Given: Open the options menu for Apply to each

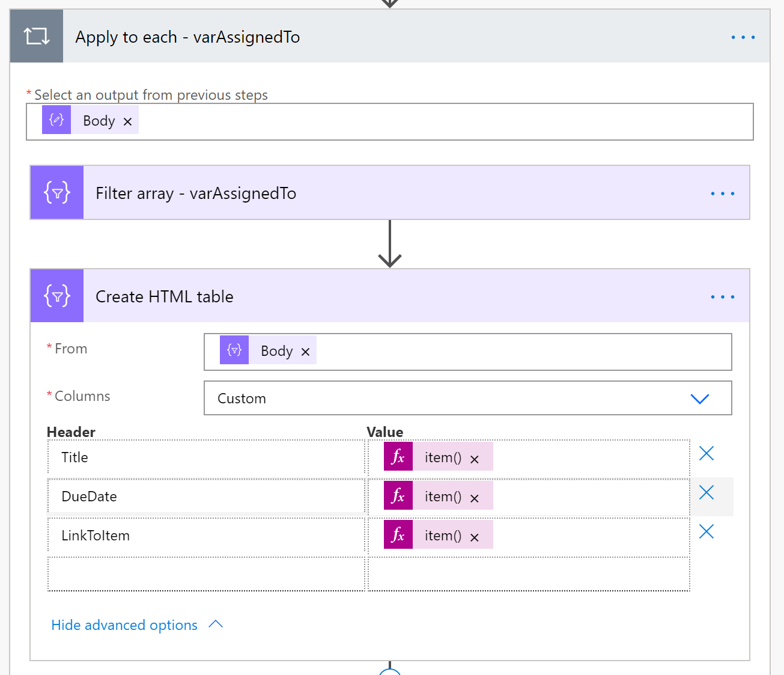Looking at the screenshot, I should click(x=743, y=37).
